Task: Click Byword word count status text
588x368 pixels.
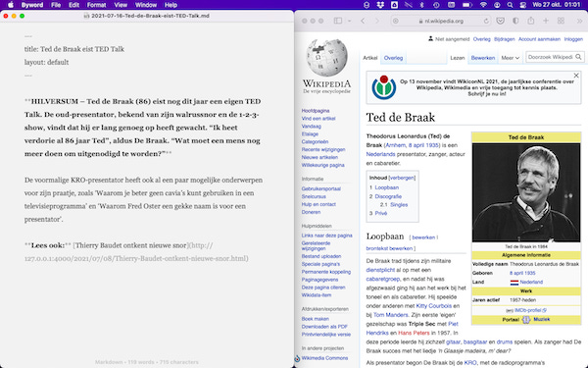Action: [x=147, y=362]
